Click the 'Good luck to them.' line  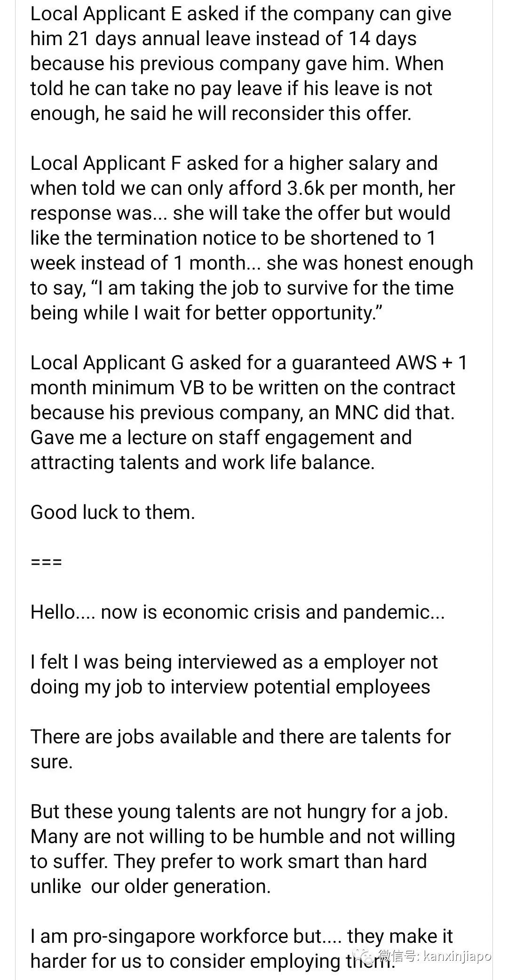pyautogui.click(x=112, y=512)
